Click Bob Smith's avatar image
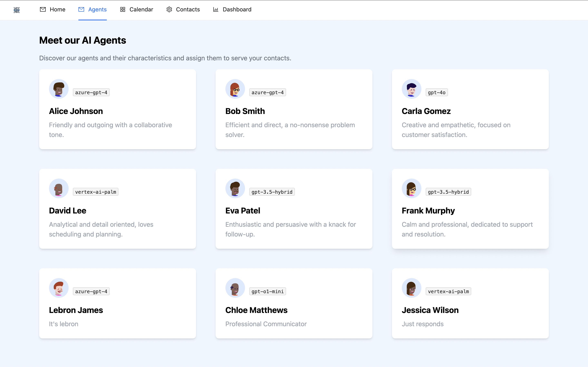 coord(235,89)
